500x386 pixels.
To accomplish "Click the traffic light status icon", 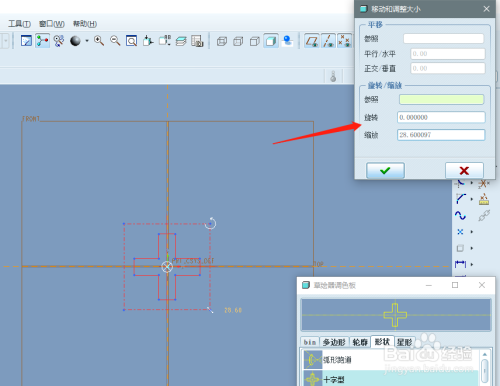I will 333,76.
